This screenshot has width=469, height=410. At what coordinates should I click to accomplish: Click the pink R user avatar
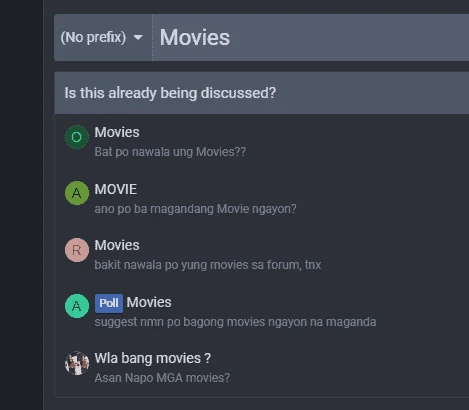point(77,250)
